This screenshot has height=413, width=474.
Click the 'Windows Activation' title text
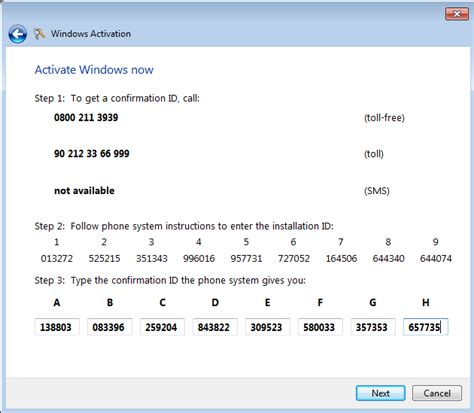pyautogui.click(x=91, y=34)
